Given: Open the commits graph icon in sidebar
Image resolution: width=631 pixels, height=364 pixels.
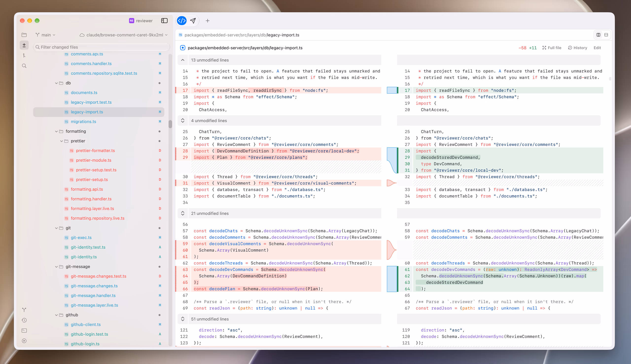Looking at the screenshot, I should point(24,55).
